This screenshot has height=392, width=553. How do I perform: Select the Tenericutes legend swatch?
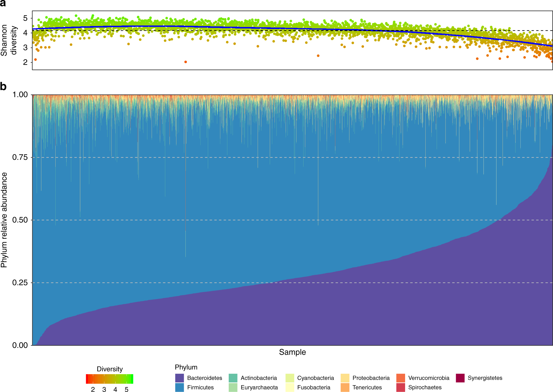(345, 387)
